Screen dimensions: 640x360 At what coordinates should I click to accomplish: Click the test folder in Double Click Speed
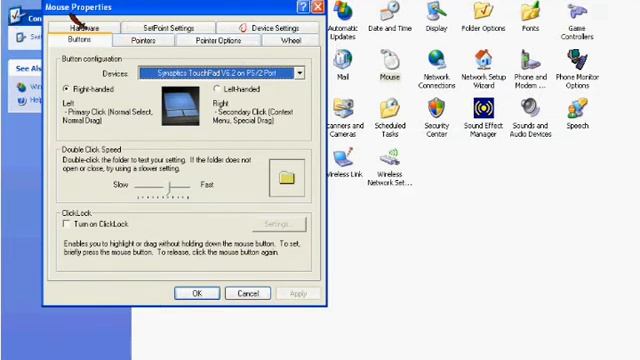(x=287, y=178)
